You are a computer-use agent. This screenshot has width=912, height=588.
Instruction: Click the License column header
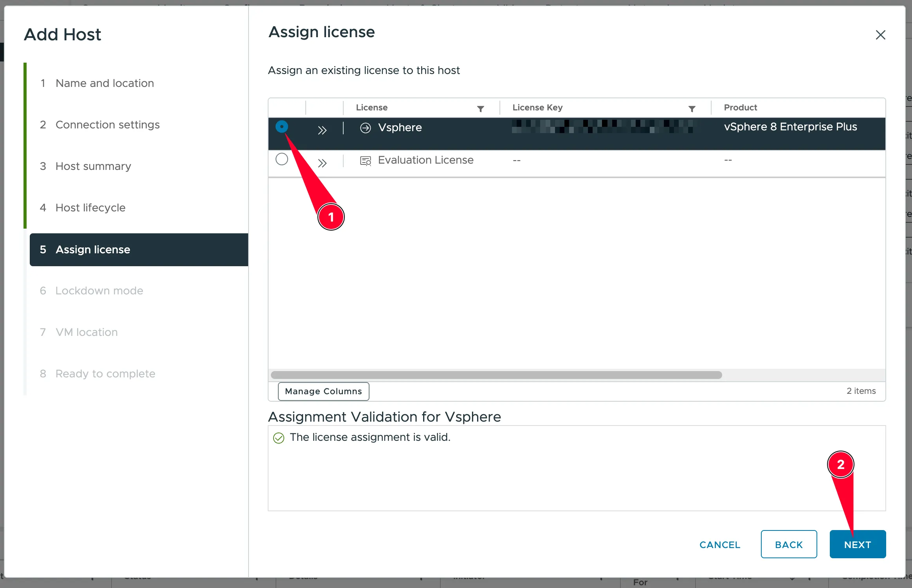click(x=372, y=107)
